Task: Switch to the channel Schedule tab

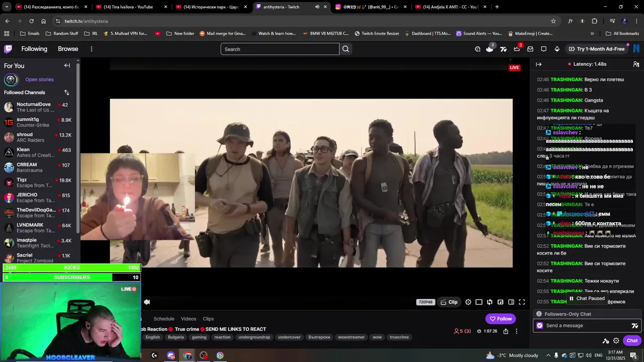Action: (x=164, y=319)
